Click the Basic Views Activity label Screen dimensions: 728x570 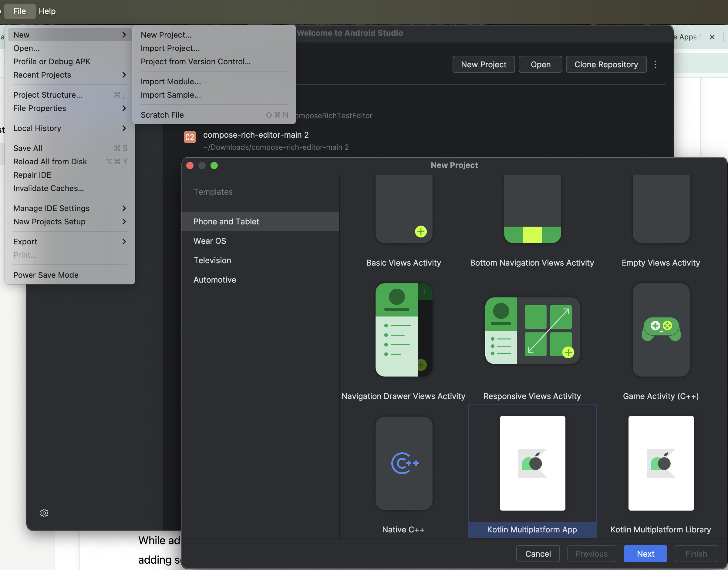click(403, 263)
